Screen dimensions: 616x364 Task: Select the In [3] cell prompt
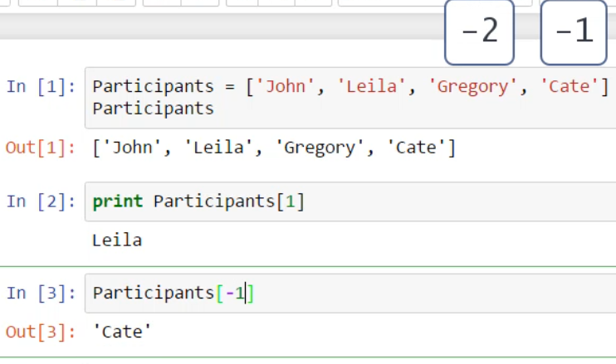pos(41,293)
